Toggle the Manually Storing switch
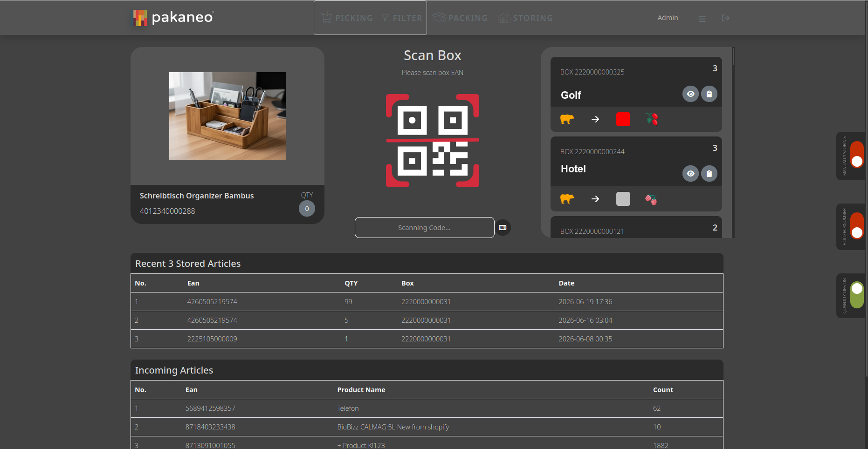Viewport: 868px width, 449px height. [x=857, y=155]
